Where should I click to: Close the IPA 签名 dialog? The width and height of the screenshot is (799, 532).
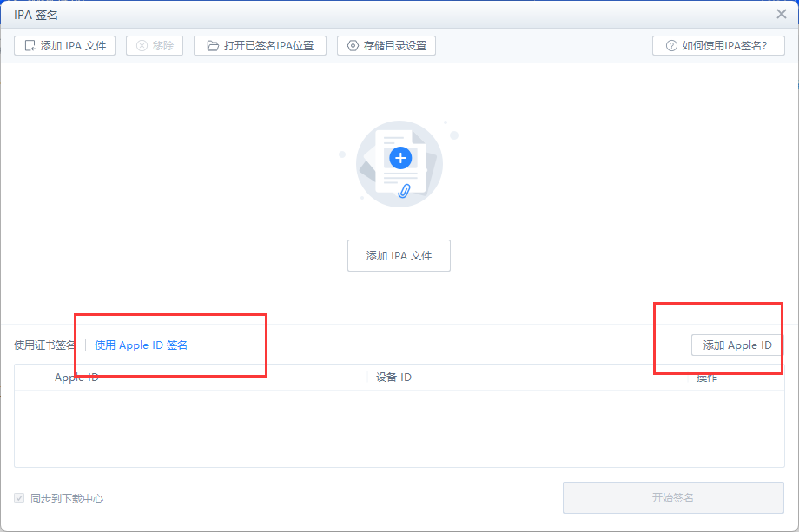pyautogui.click(x=781, y=14)
